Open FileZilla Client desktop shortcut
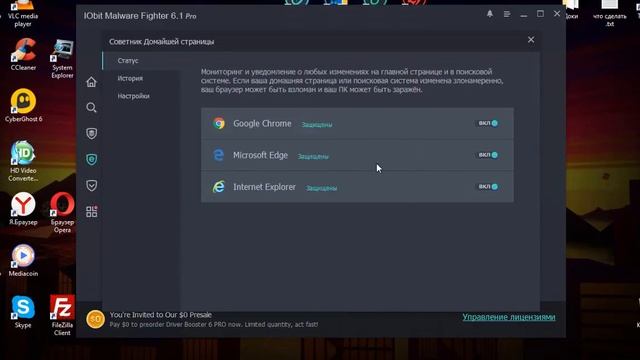The width and height of the screenshot is (640, 360). [x=62, y=315]
